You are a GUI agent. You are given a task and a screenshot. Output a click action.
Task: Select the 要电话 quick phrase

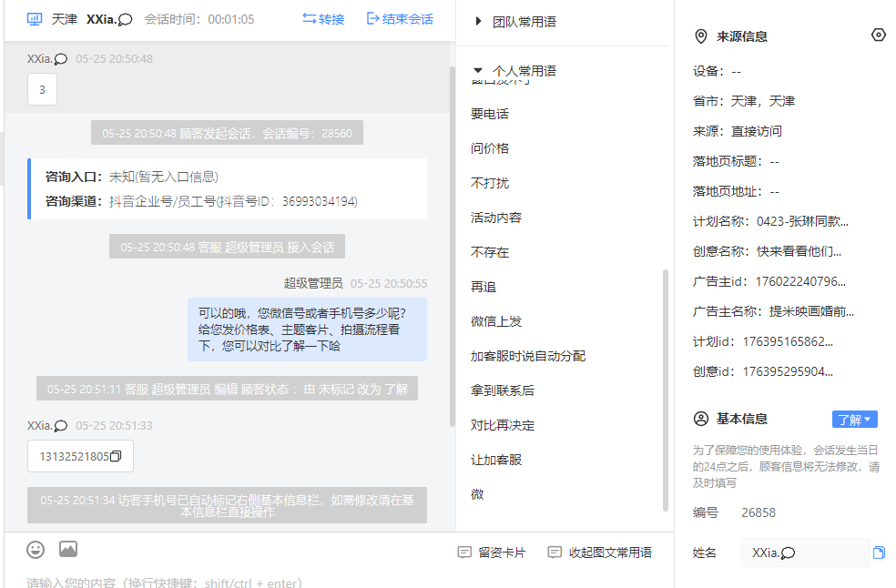point(490,114)
